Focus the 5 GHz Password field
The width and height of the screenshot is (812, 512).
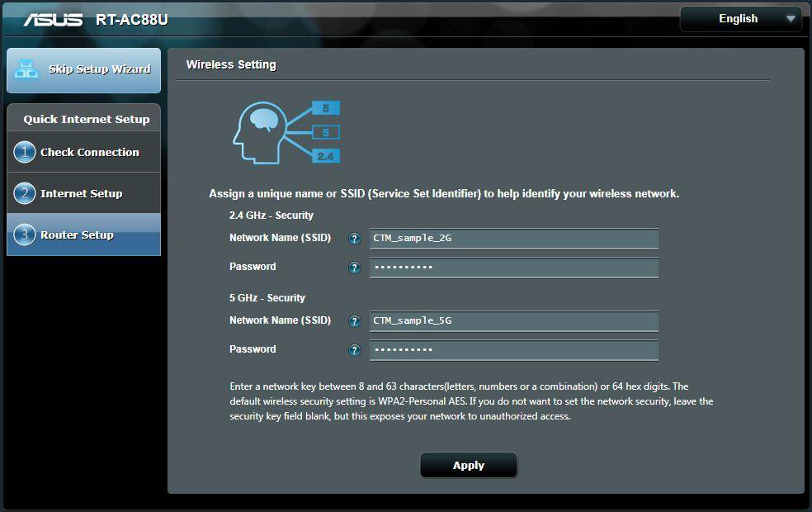[514, 350]
